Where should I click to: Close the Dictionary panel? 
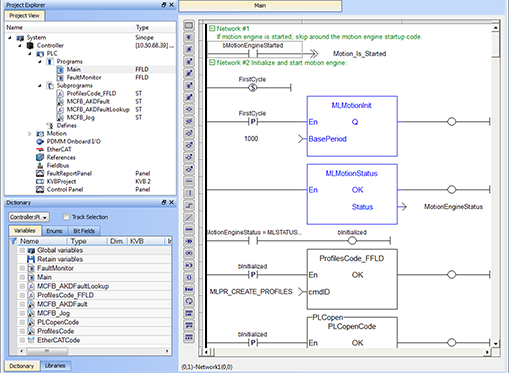[171, 202]
